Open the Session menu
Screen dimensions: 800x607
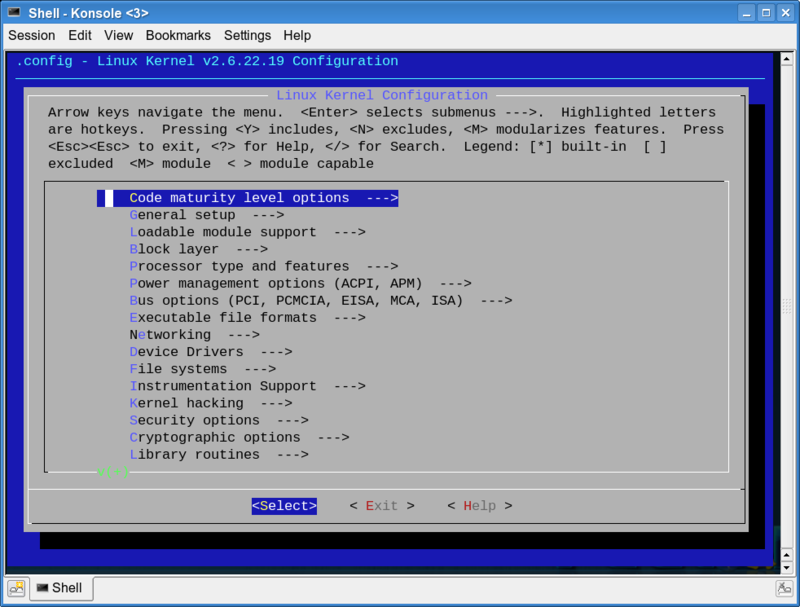(32, 35)
